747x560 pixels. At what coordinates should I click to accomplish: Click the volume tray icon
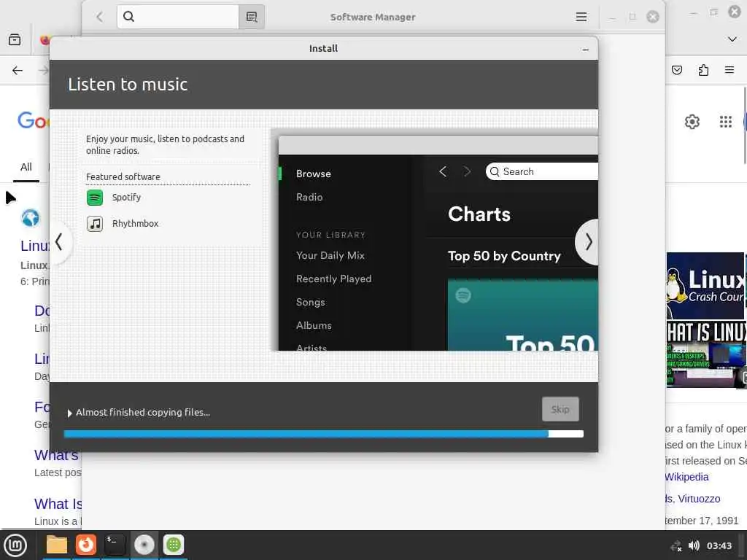pos(694,545)
